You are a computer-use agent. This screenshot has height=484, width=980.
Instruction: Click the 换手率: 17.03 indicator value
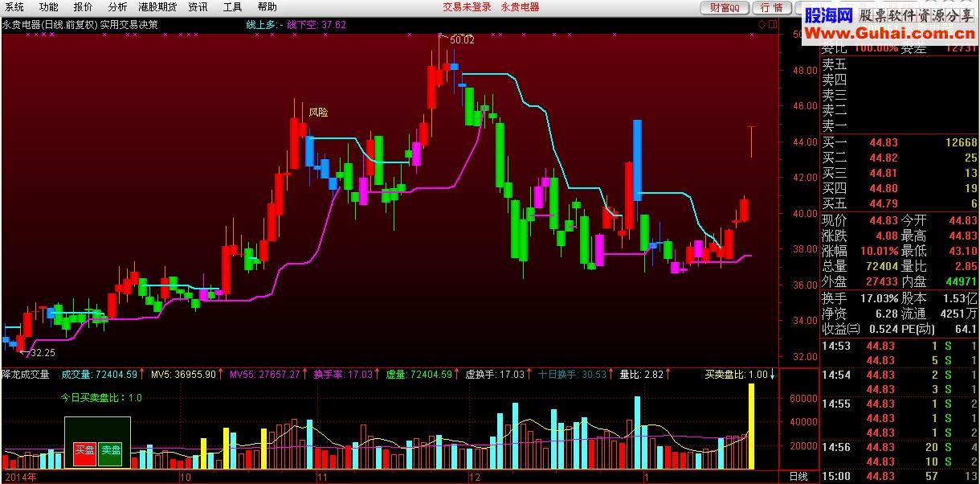tap(343, 375)
